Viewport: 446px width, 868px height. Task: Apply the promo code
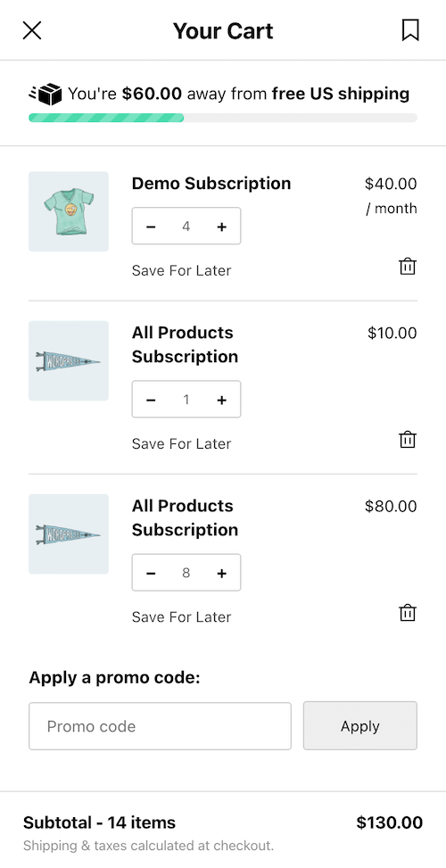(x=360, y=726)
